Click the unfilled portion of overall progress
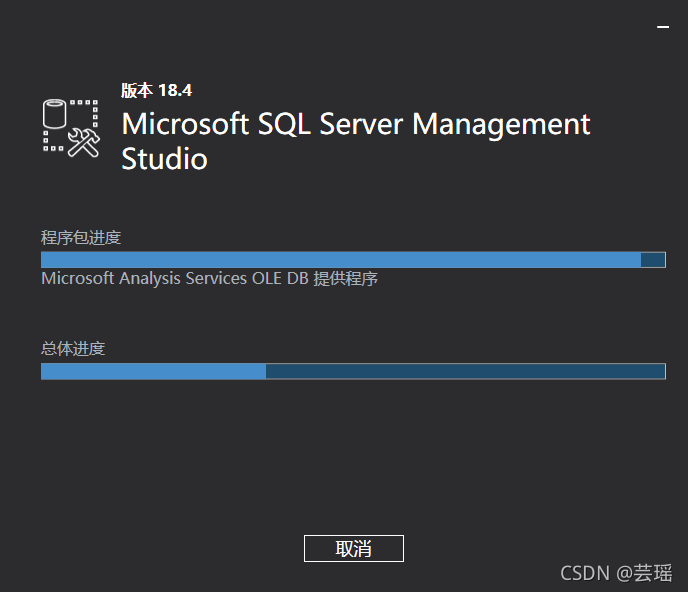Viewport: 688px width, 592px height. pos(465,372)
